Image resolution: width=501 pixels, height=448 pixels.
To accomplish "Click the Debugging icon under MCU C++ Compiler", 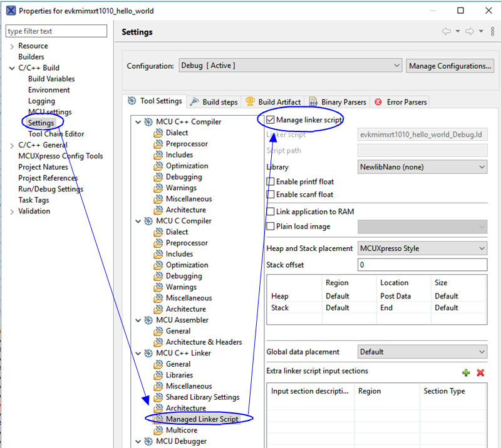I will coord(158,177).
